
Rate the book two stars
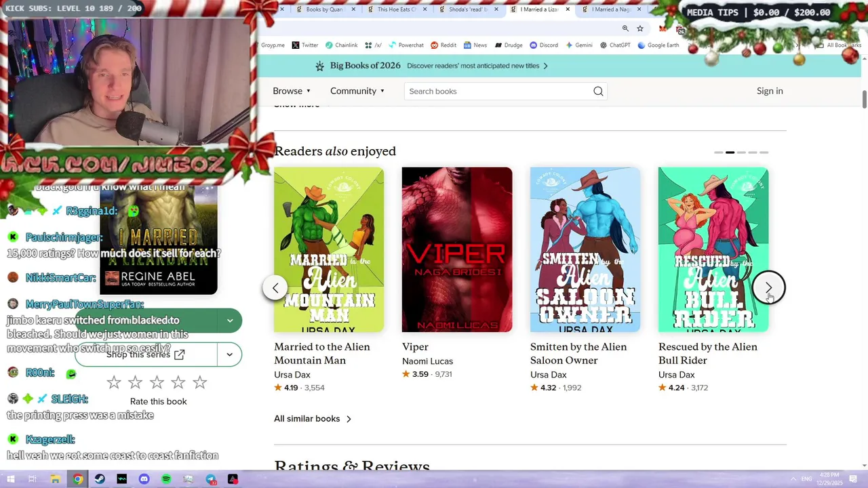136,383
